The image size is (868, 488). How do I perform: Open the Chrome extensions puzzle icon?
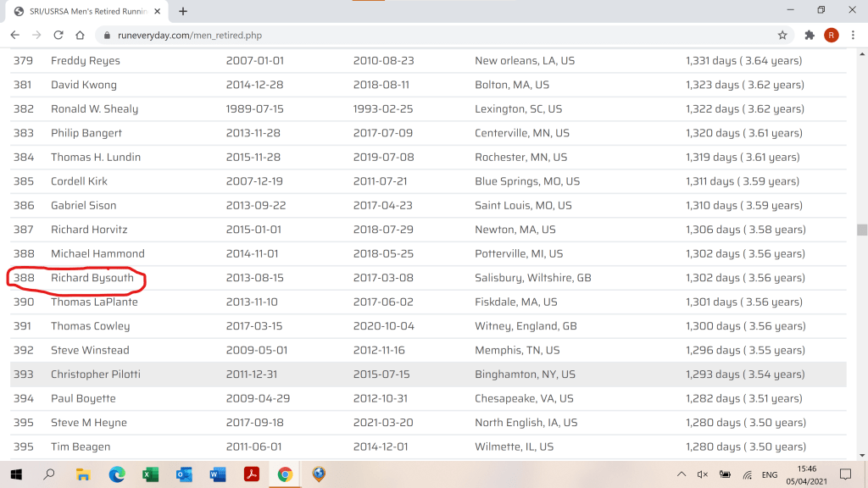click(810, 35)
